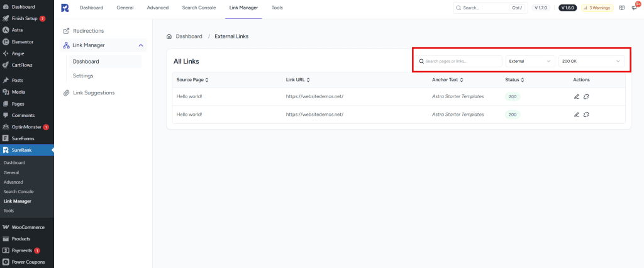644x268 pixels.
Task: Click the SureRank icon in admin sidebar
Action: pos(6,150)
